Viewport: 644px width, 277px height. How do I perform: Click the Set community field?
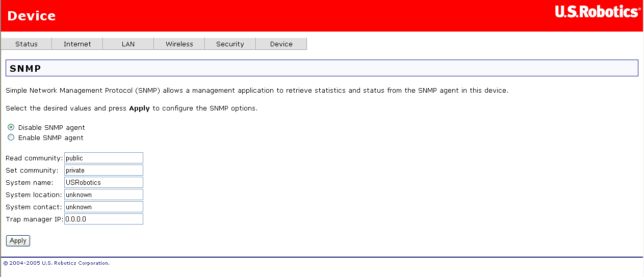click(104, 170)
